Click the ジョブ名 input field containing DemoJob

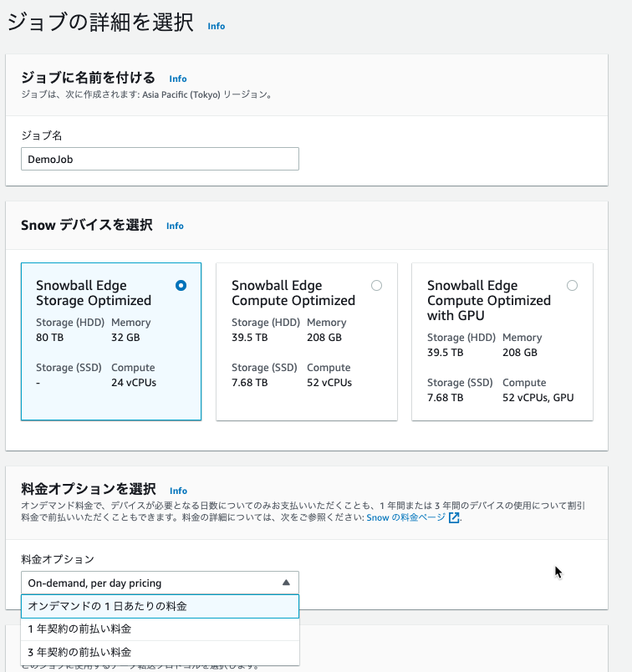point(160,159)
